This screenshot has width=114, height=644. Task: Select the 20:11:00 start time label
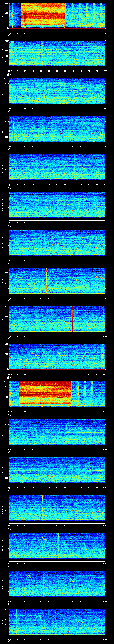(9, 412)
